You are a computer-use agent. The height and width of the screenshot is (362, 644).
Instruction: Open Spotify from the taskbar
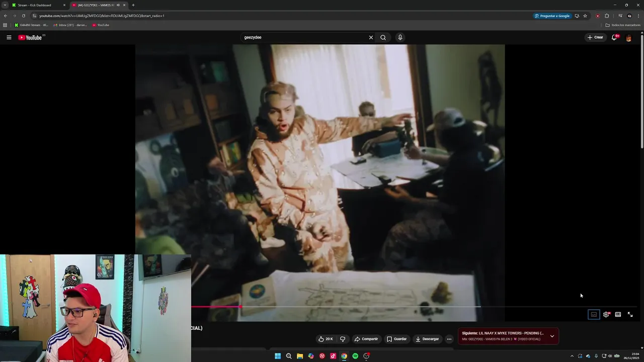click(x=355, y=356)
